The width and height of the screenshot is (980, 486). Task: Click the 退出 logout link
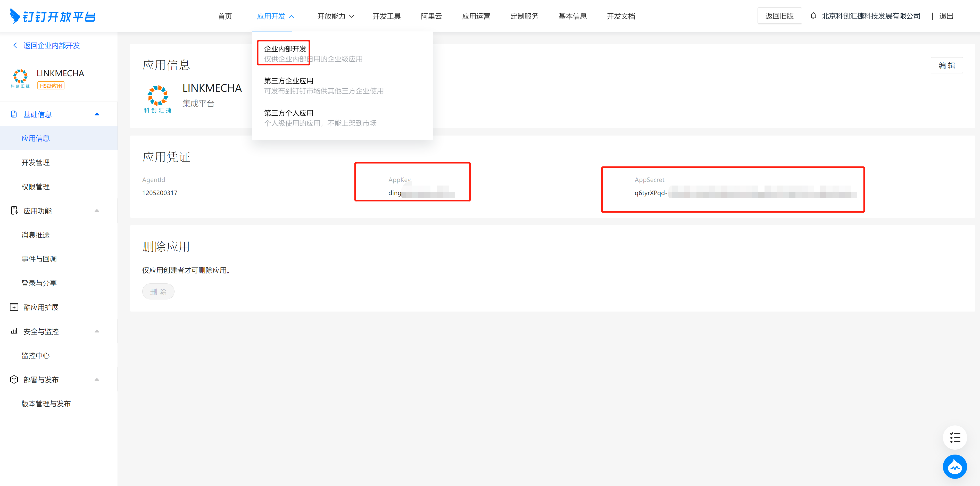946,16
